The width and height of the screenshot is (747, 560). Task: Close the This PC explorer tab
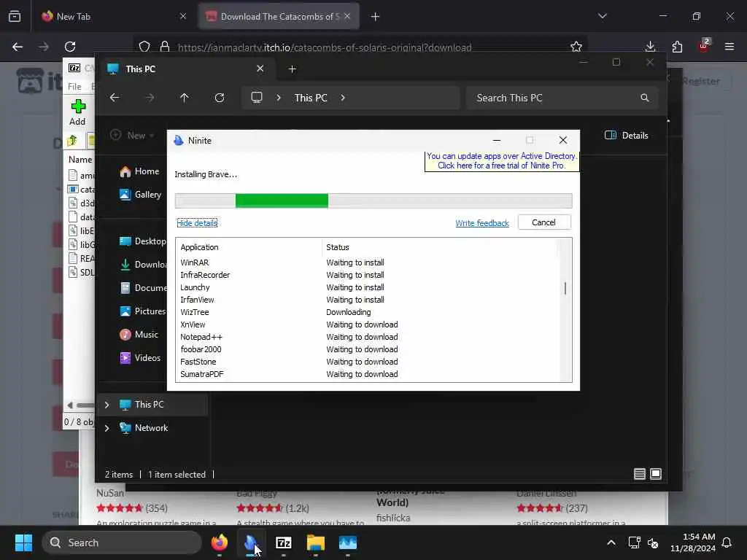pyautogui.click(x=260, y=69)
